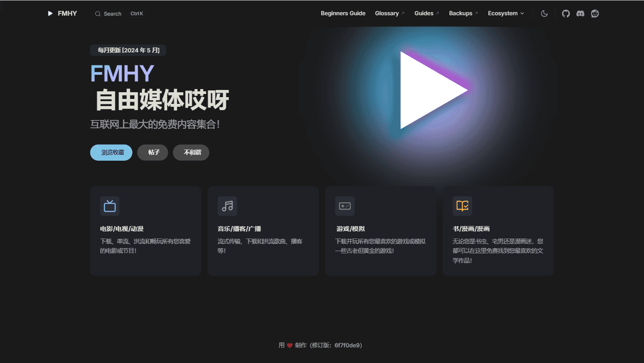Open the 游戏/模拟 card title
This screenshot has height=363, width=644.
[351, 229]
